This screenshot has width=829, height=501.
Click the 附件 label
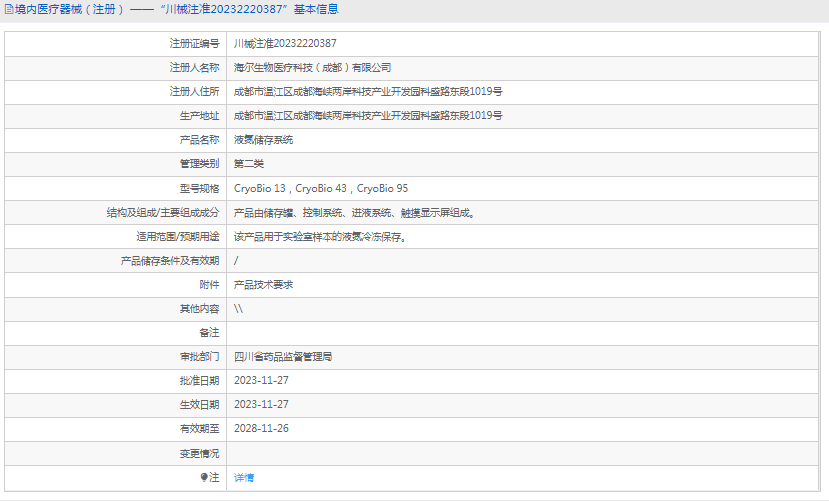tap(209, 285)
